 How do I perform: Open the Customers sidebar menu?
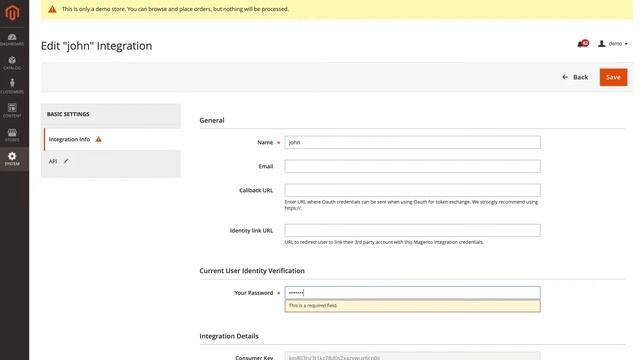[12, 87]
